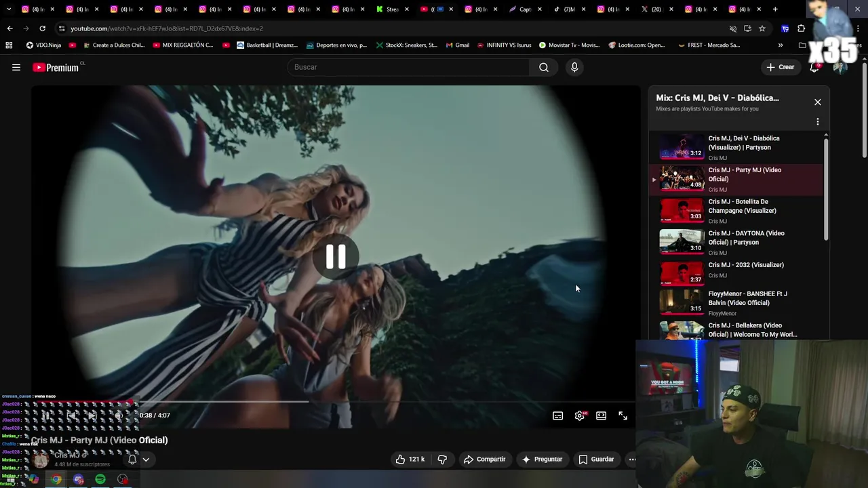
Task: Open Mix playlist three-dot options
Action: (817, 122)
